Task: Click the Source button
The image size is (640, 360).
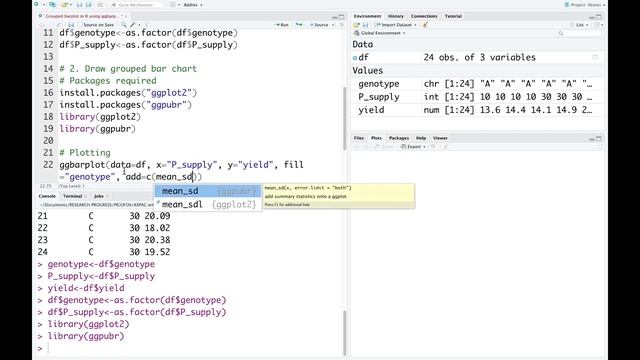Action: click(x=319, y=25)
